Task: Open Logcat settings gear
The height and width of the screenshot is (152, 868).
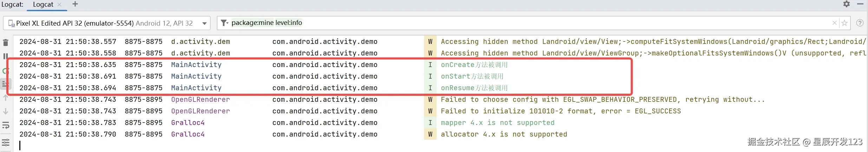Action: (x=847, y=4)
